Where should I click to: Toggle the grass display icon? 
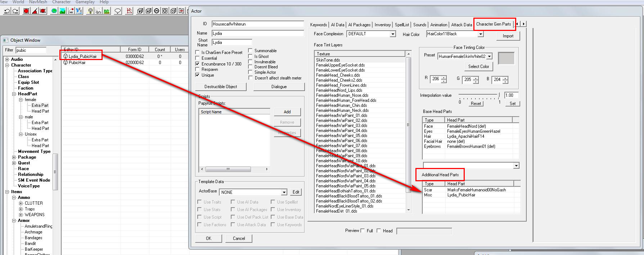coord(107,11)
